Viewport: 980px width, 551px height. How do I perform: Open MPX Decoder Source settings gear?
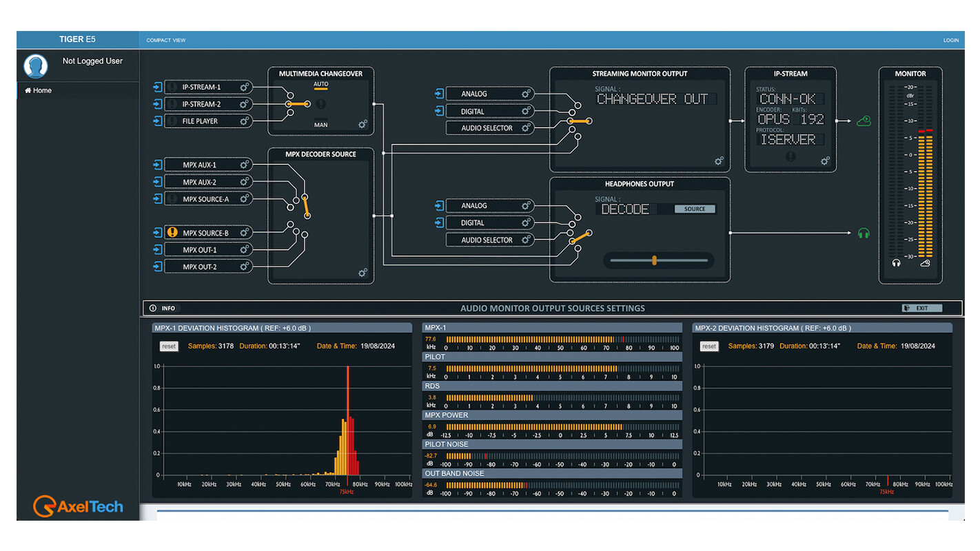tap(363, 273)
